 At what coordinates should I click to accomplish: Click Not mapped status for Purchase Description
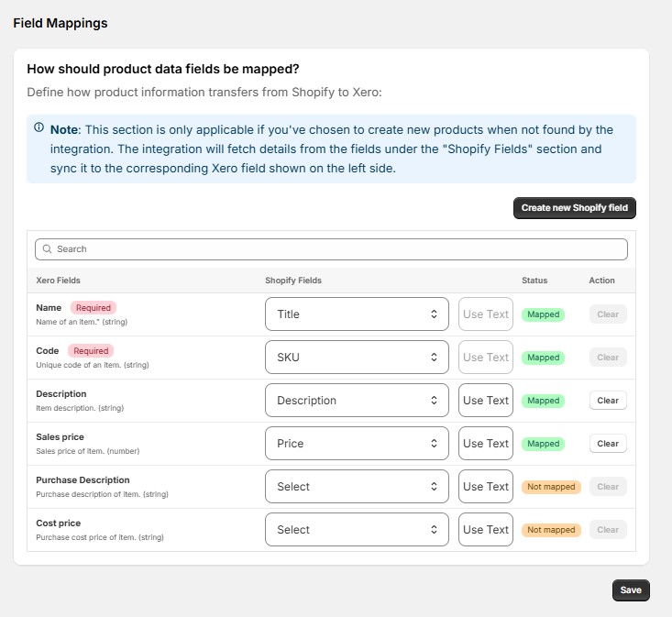tap(551, 487)
